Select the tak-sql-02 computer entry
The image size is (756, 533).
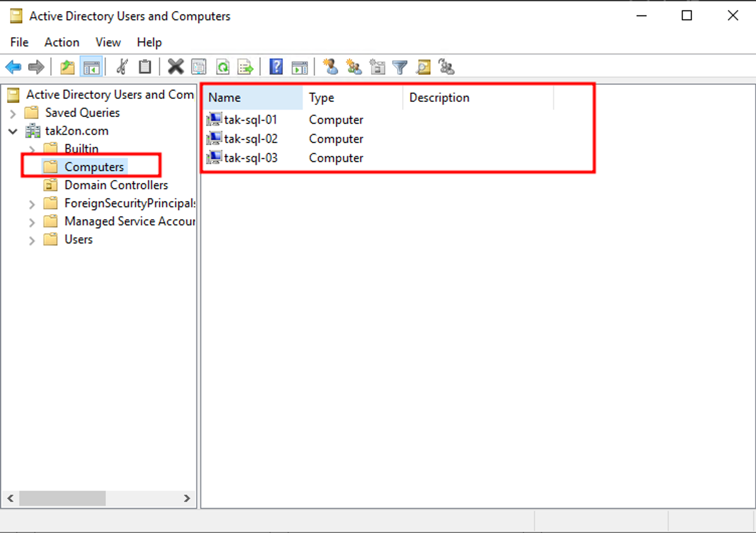coord(250,139)
